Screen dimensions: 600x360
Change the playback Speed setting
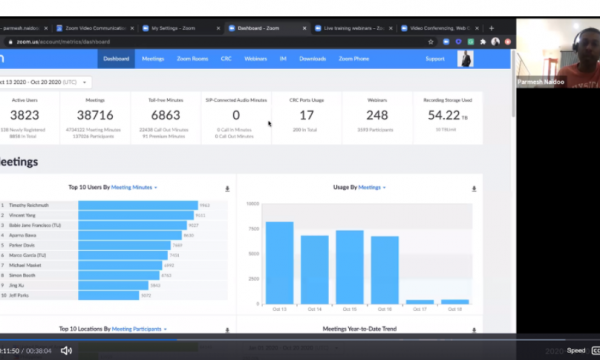pos(576,350)
